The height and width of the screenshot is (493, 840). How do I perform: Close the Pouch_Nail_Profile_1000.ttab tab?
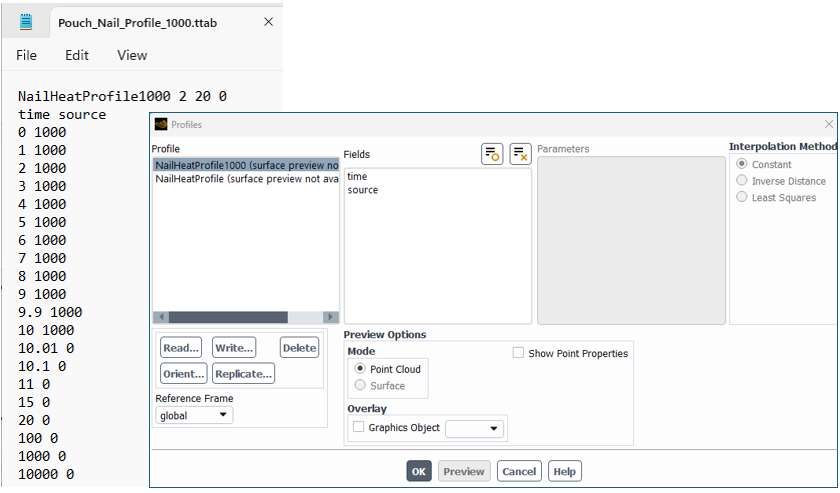pyautogui.click(x=268, y=22)
